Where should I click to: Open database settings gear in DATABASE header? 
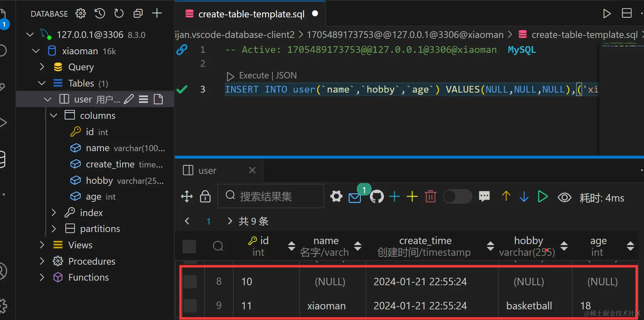click(x=81, y=13)
